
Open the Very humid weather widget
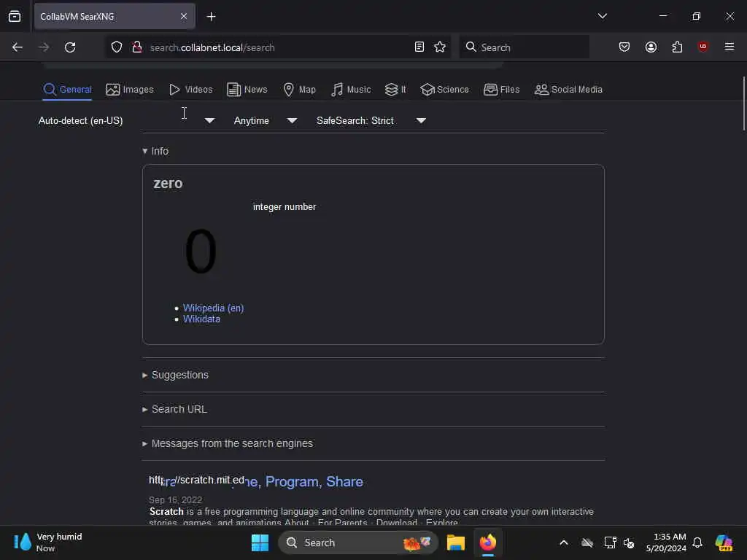coord(47,542)
